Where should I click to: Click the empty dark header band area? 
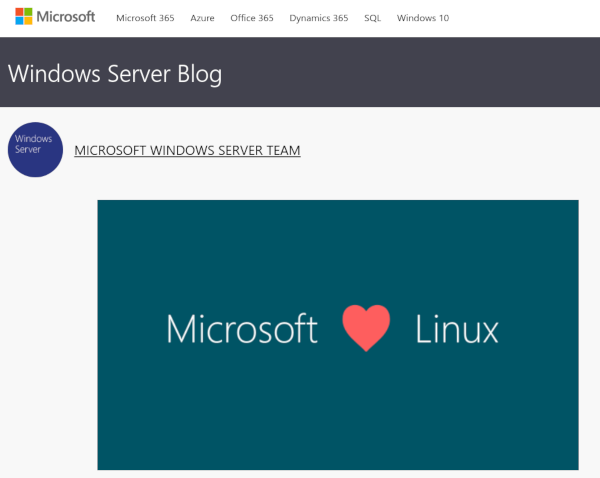409,72
